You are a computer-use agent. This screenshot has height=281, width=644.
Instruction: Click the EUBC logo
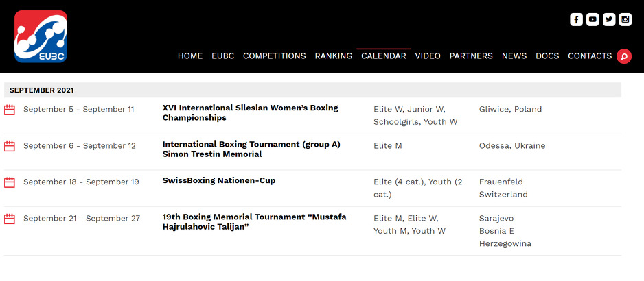click(41, 36)
